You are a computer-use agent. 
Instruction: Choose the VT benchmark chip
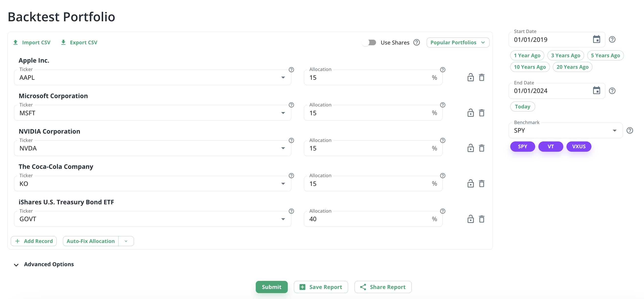click(551, 147)
